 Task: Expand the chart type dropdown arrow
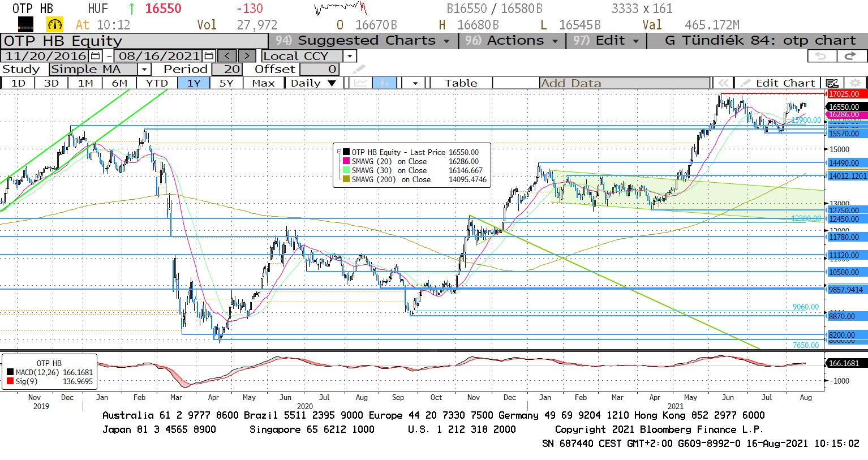415,83
